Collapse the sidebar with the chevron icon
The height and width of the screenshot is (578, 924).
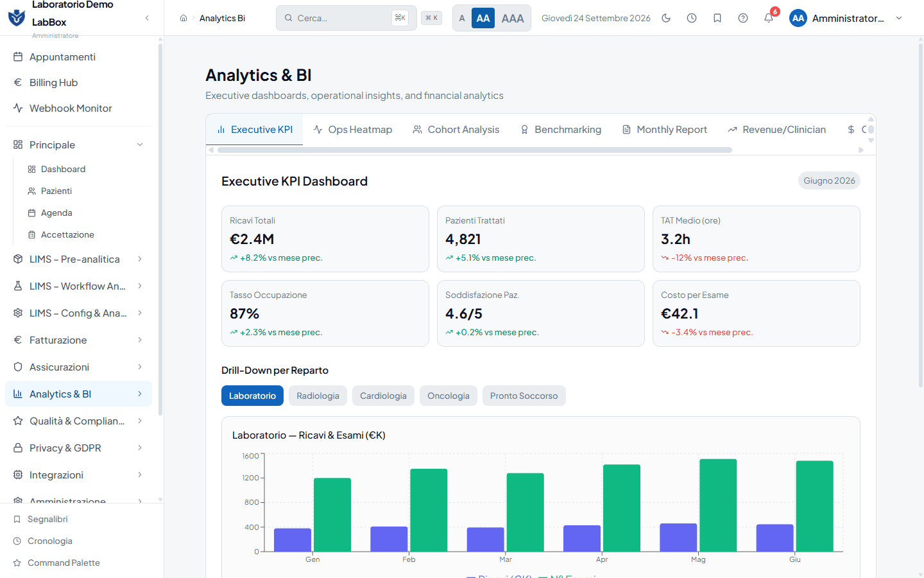[147, 18]
